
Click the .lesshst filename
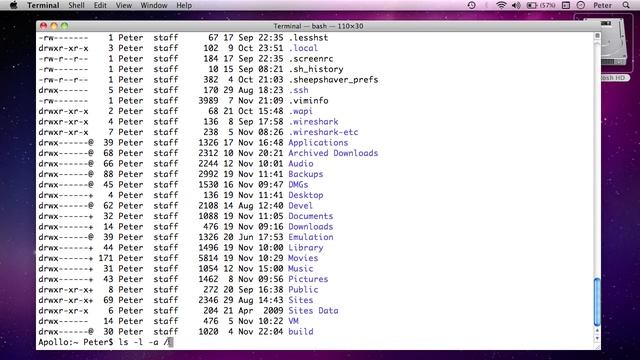308,38
